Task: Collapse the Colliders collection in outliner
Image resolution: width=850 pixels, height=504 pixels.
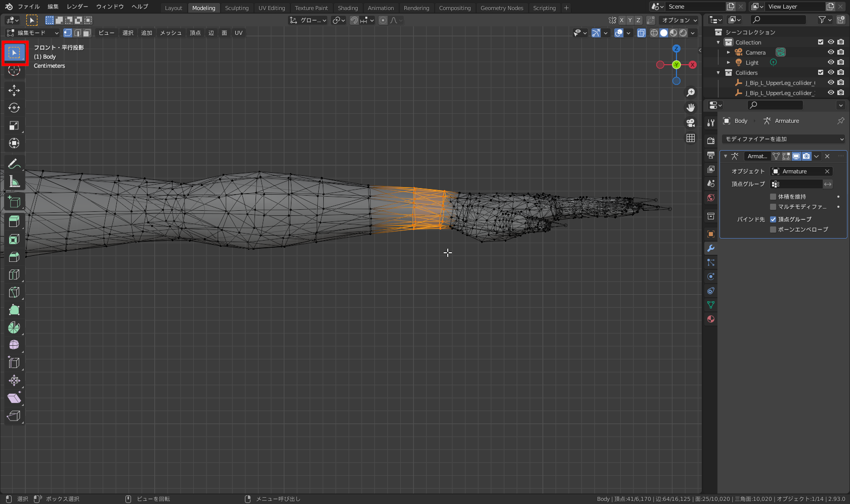Action: coord(718,73)
